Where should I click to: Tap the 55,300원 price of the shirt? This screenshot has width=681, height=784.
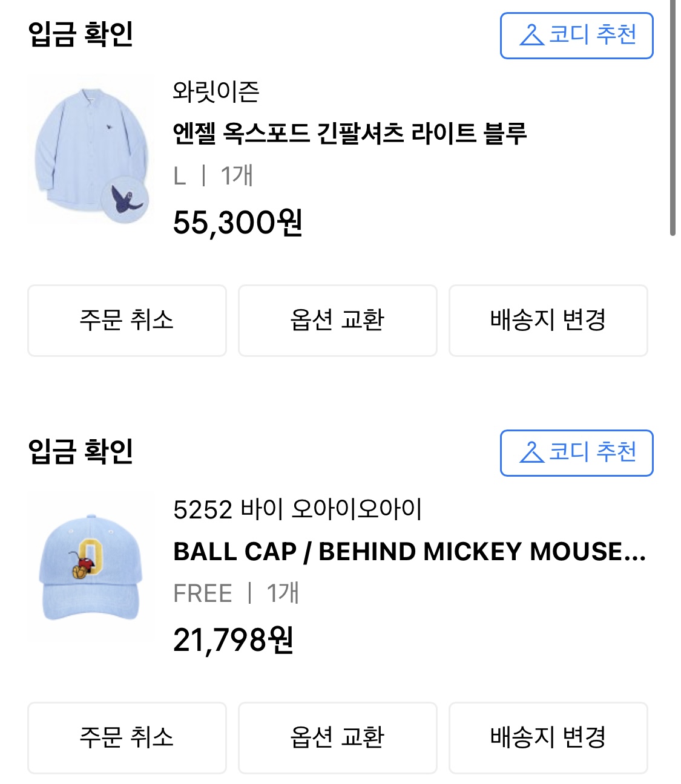point(238,222)
